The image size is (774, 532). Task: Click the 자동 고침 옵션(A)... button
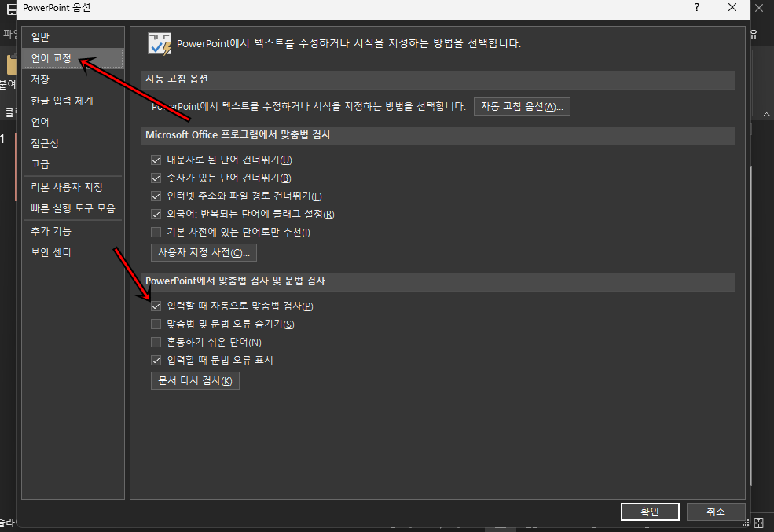pyautogui.click(x=522, y=107)
